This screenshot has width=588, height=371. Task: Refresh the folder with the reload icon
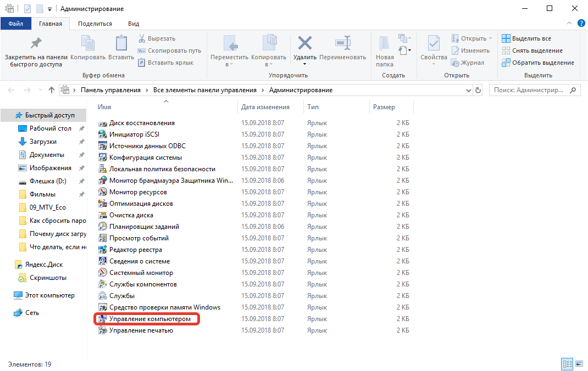point(478,90)
